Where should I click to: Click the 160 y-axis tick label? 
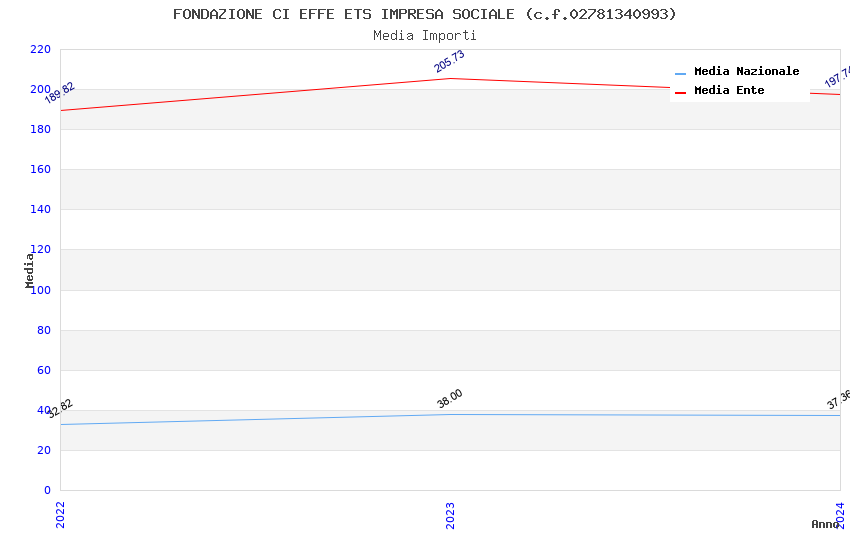[x=40, y=169]
